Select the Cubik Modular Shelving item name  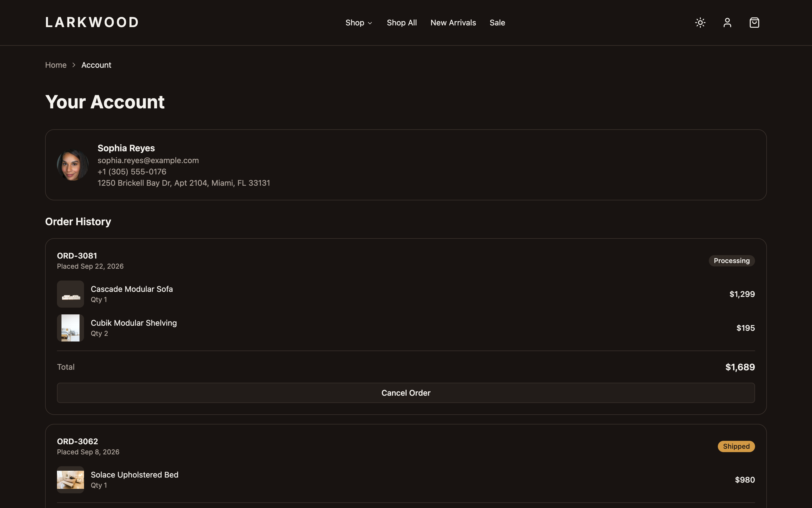click(x=134, y=323)
